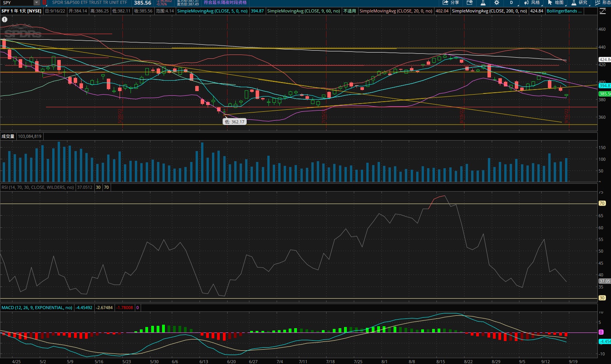
Task: Open the flask studies icon
Action: (x=483, y=3)
